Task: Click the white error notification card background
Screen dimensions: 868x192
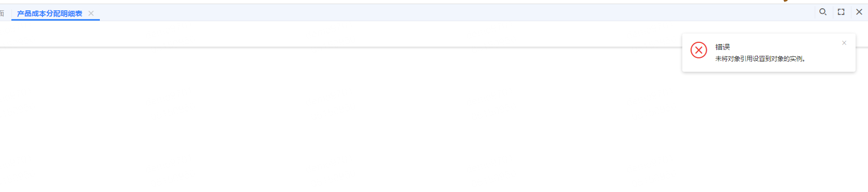Action: click(x=769, y=67)
